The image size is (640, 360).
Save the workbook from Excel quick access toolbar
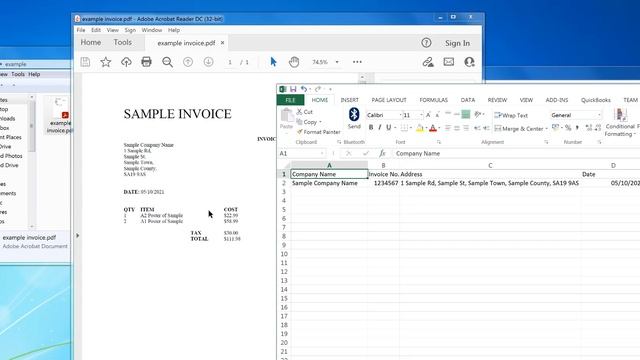pos(293,89)
